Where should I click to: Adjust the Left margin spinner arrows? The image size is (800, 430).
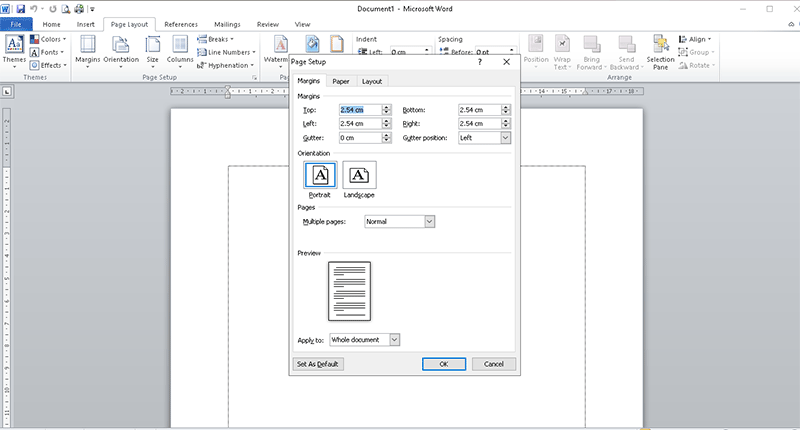386,123
